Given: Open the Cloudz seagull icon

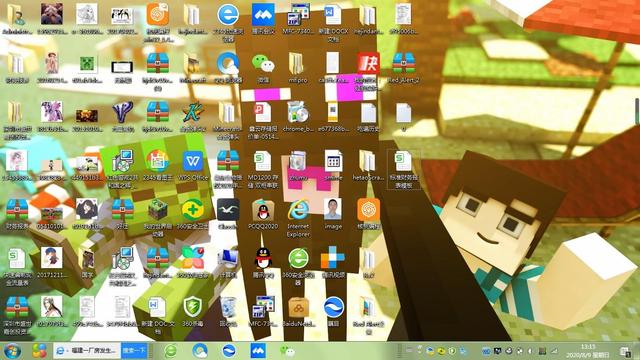Looking at the screenshot, I should click(x=228, y=210).
